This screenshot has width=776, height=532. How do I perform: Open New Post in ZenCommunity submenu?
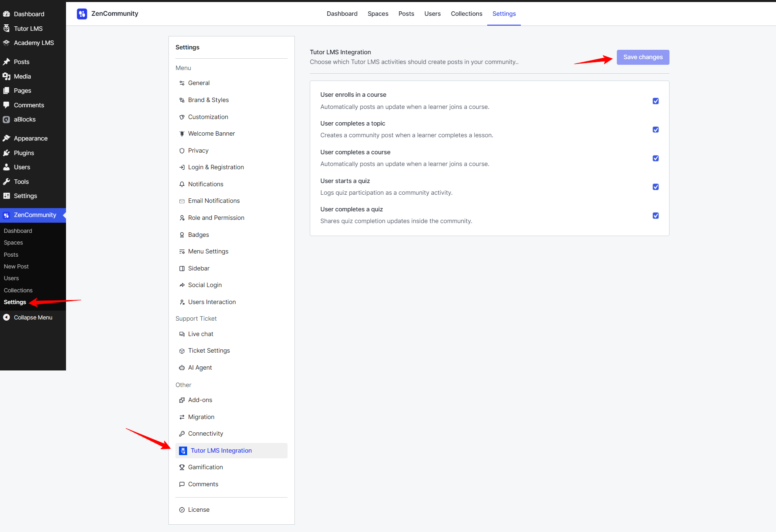tap(16, 266)
